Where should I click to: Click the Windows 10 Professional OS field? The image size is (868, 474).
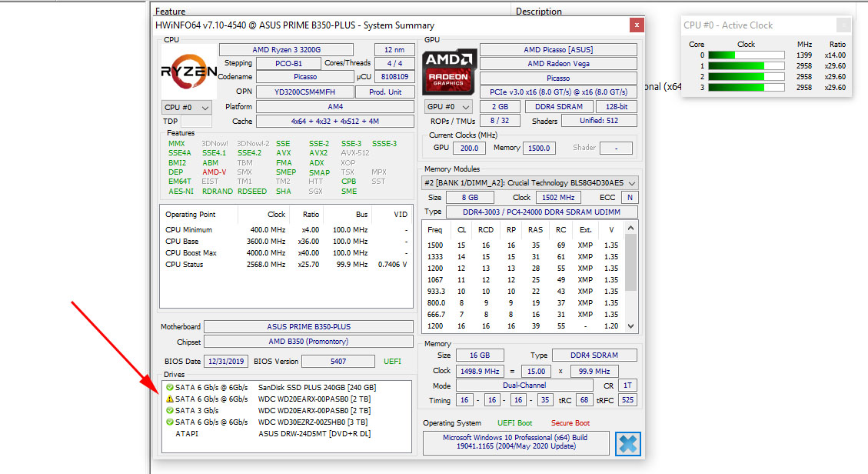[516, 442]
